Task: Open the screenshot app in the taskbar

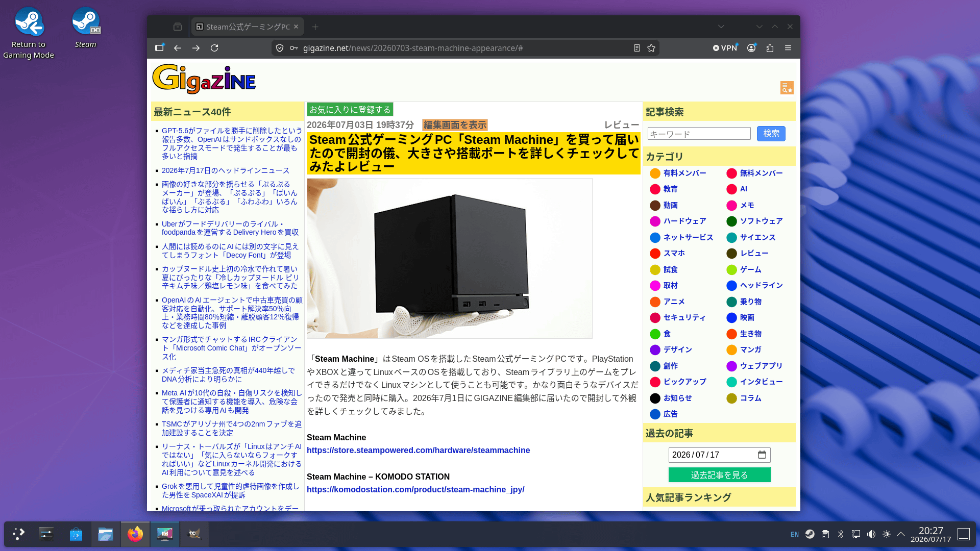Action: pyautogui.click(x=165, y=534)
